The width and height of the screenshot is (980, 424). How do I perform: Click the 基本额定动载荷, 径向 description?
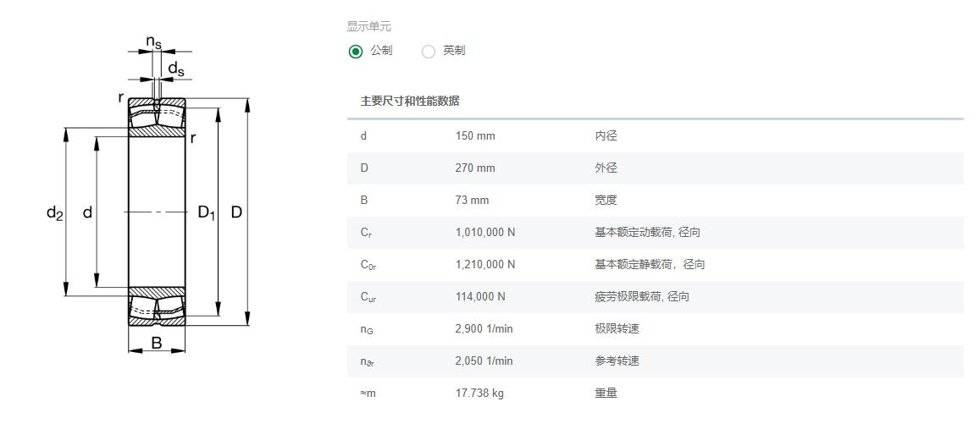pyautogui.click(x=647, y=232)
